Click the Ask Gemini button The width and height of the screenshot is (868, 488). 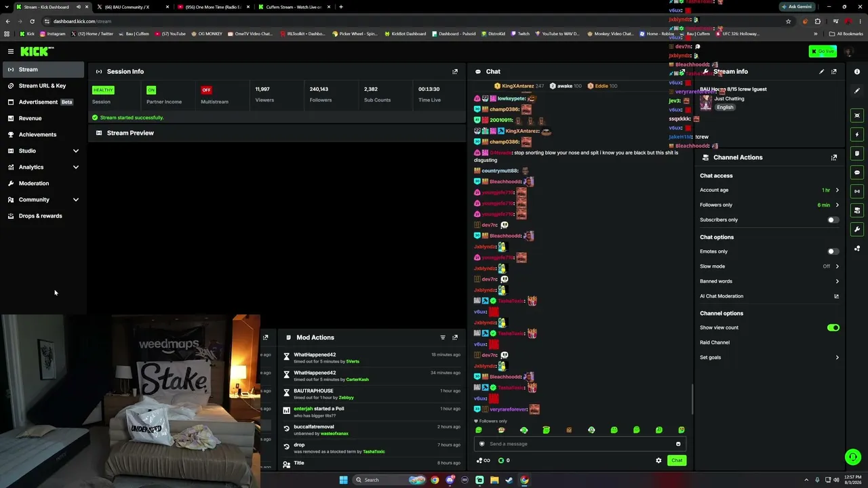point(796,7)
